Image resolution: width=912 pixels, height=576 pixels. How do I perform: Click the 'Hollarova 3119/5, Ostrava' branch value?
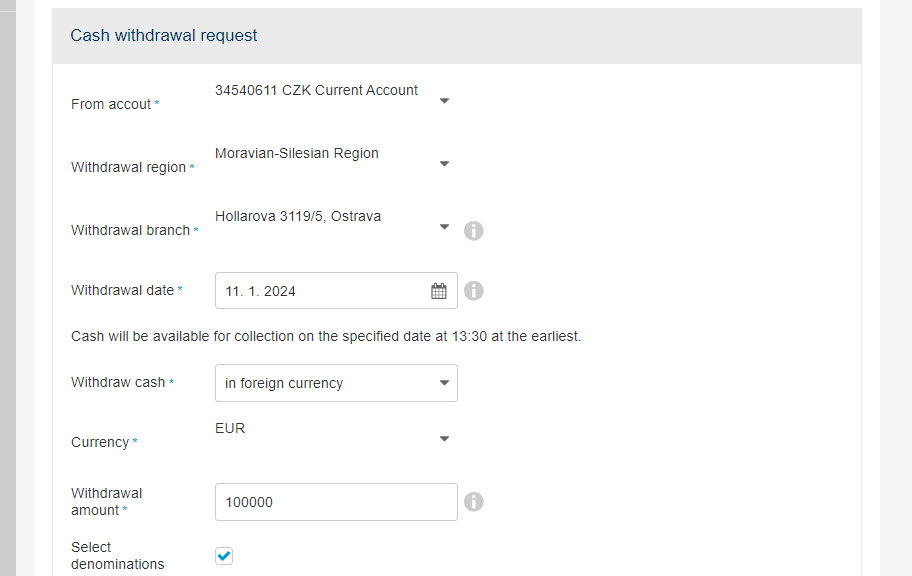point(298,216)
